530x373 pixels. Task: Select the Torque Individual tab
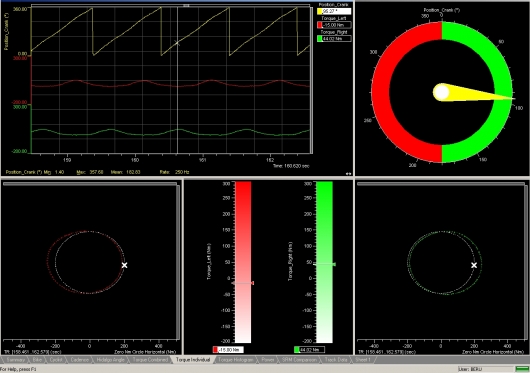193,360
